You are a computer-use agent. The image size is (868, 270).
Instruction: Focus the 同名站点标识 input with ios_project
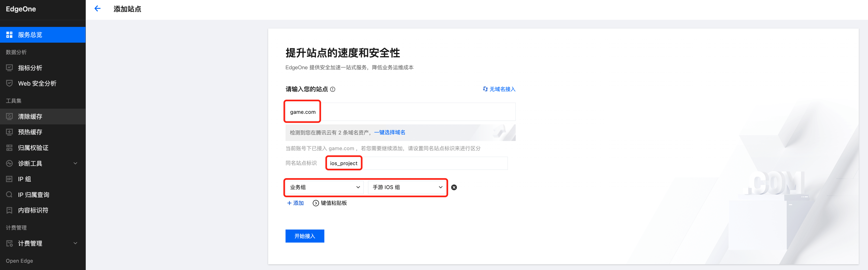(x=417, y=163)
